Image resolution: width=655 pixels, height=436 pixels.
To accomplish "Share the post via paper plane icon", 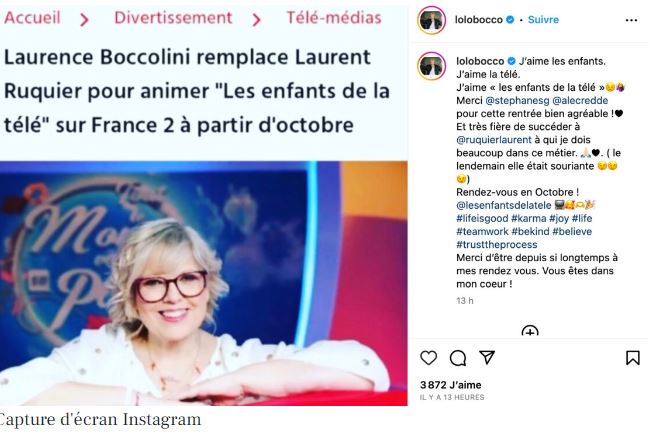I will (487, 357).
